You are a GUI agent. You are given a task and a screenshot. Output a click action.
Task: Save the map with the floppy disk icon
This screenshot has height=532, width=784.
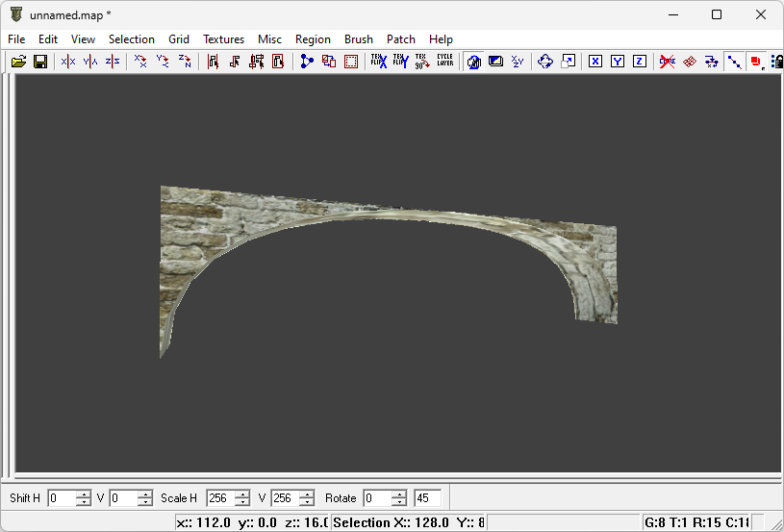click(x=40, y=62)
